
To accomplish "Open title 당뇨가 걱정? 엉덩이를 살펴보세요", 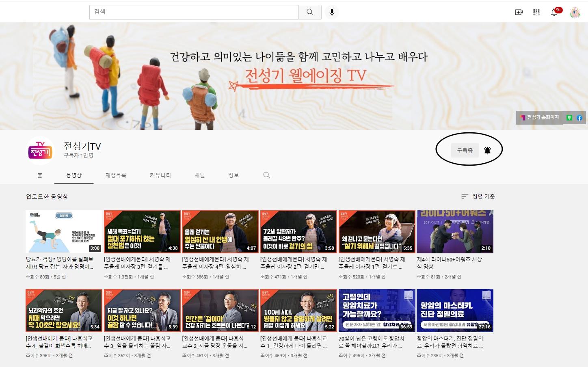I will click(60, 263).
